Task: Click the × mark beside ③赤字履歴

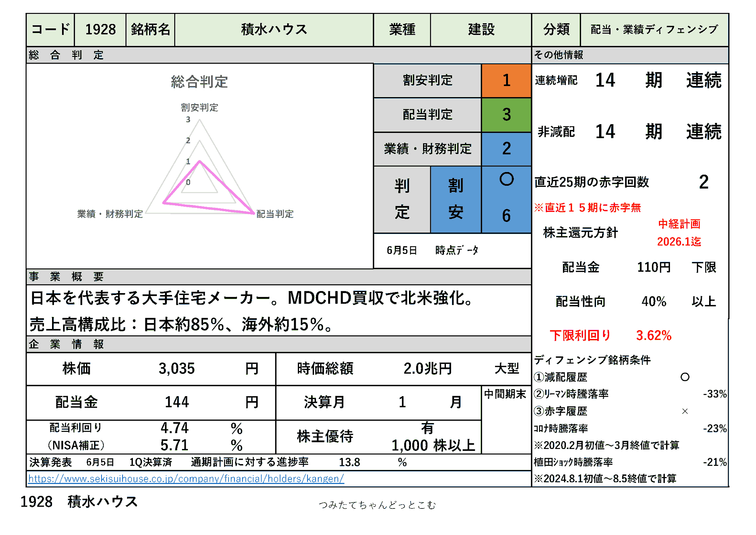Action: tap(685, 411)
